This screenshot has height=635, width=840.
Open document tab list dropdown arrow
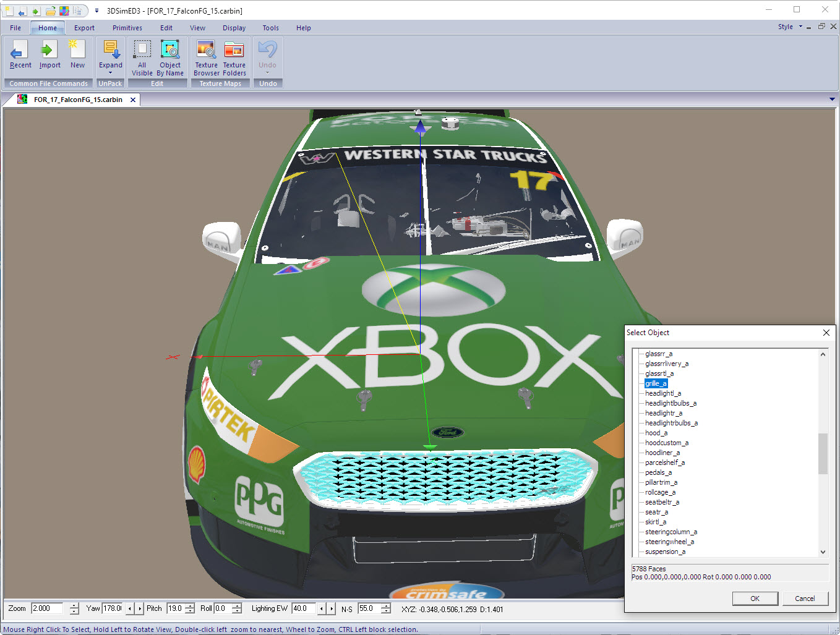click(832, 99)
